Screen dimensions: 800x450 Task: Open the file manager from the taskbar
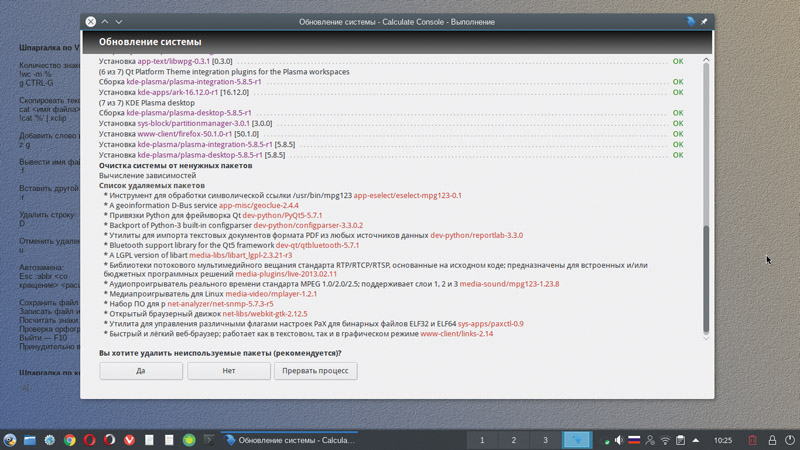(x=30, y=440)
